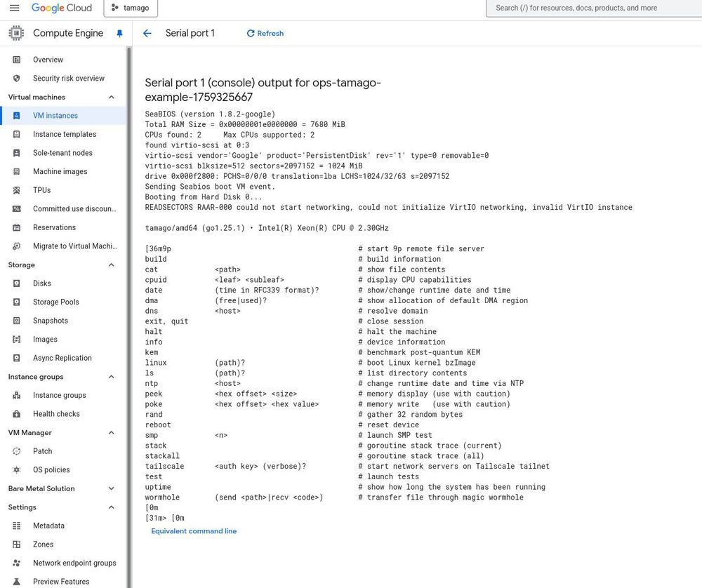Expand the Bare Metal Solution section
702x588 pixels.
pyautogui.click(x=112, y=488)
